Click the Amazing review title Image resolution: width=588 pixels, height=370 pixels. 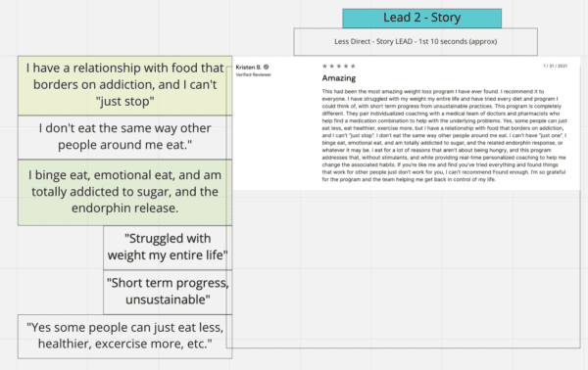coord(339,78)
